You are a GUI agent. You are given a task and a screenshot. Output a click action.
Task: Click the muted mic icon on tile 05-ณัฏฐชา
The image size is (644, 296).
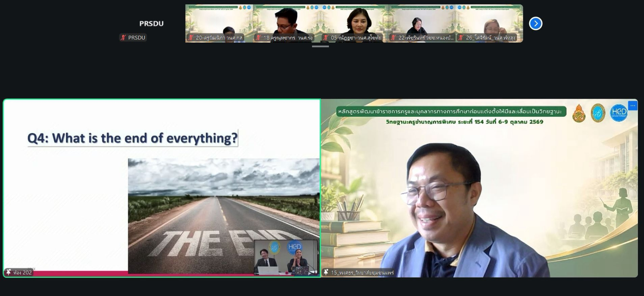[x=326, y=38]
